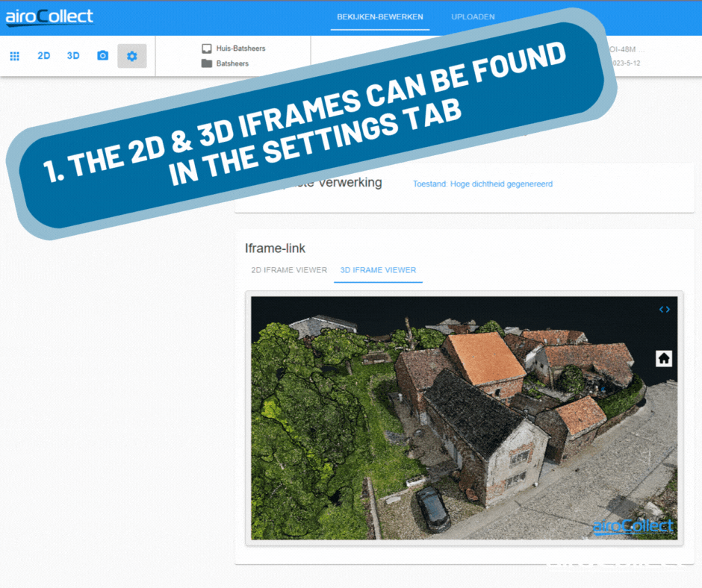This screenshot has width=702, height=588.
Task: Click the airoCollect watermark in viewer
Action: pyautogui.click(x=633, y=526)
